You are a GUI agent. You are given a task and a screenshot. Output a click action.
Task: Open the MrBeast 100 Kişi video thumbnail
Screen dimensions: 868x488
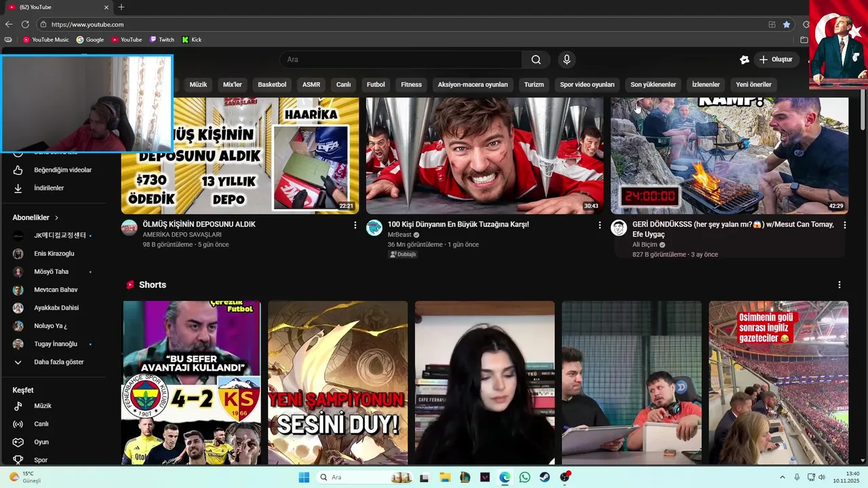(x=485, y=156)
